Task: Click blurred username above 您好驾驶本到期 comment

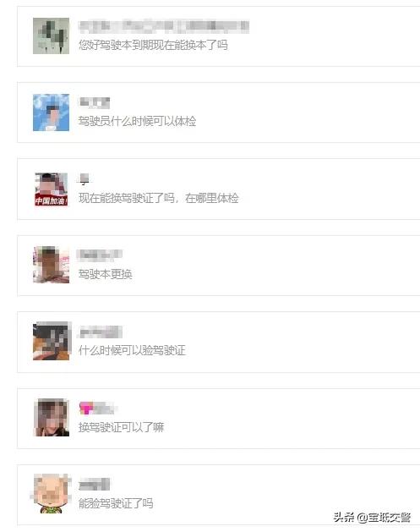Action: pos(164,26)
